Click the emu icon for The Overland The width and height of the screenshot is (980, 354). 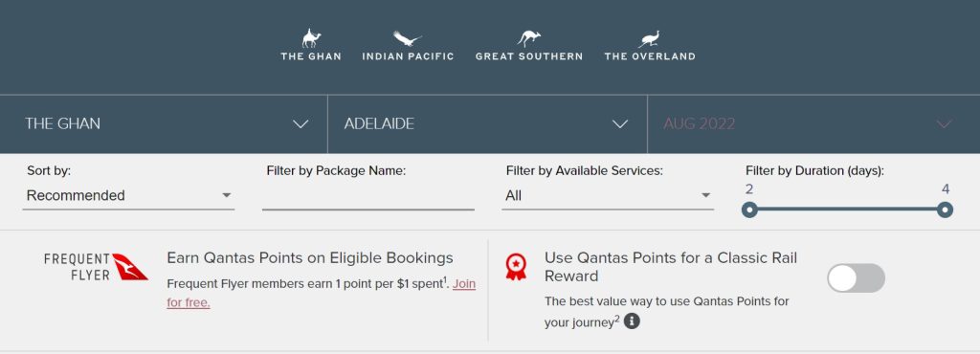click(x=650, y=39)
